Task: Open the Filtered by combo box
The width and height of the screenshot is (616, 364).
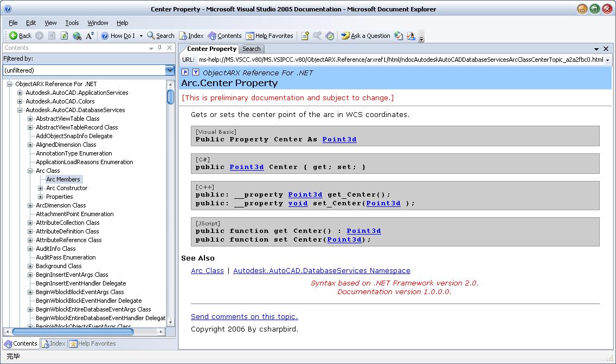Action: (x=89, y=70)
